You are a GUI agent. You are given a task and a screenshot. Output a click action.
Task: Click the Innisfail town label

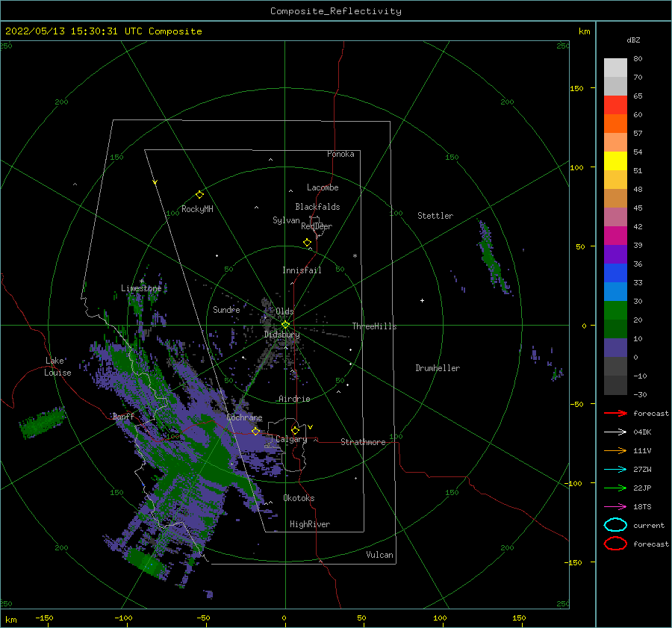(x=302, y=270)
